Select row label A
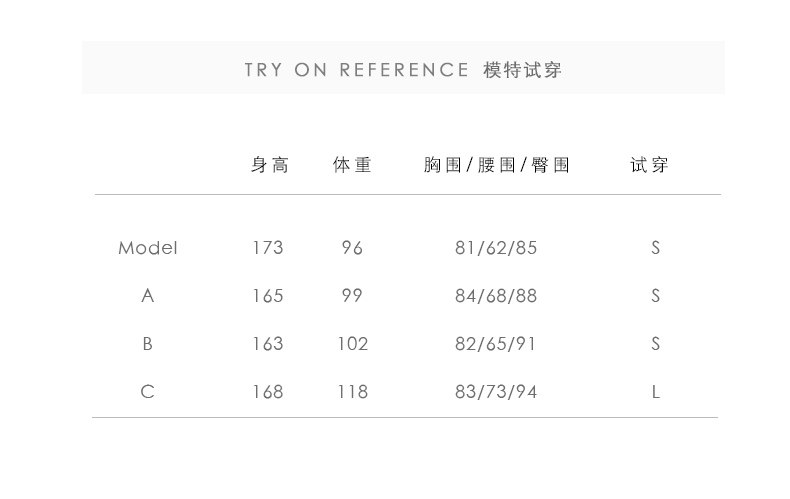The width and height of the screenshot is (790, 499). tap(148, 296)
